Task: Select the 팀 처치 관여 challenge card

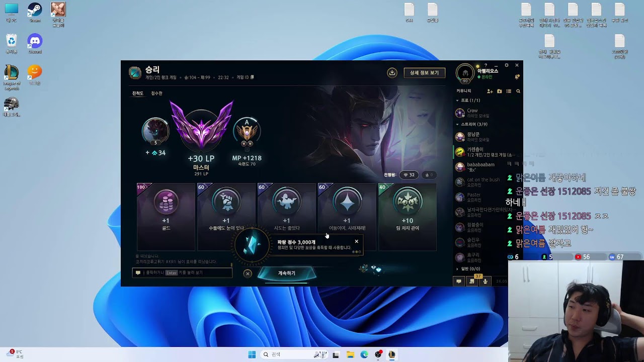Action: pyautogui.click(x=408, y=216)
